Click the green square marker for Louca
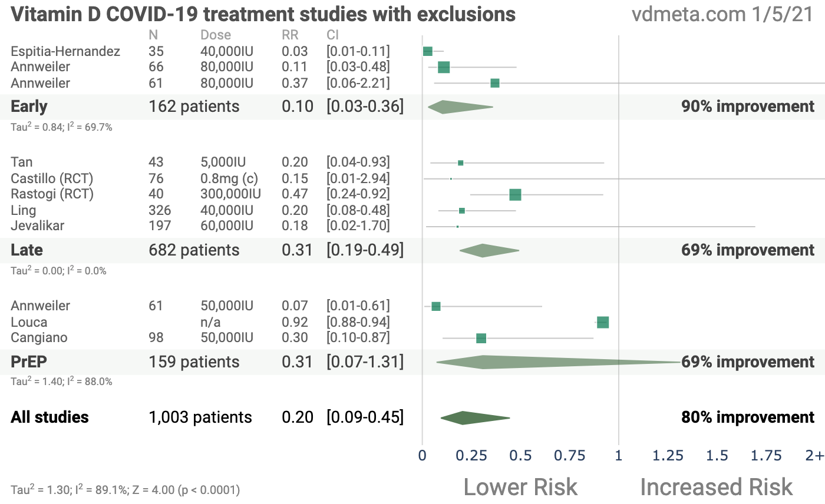Screen dimensions: 825x504 click(x=602, y=322)
